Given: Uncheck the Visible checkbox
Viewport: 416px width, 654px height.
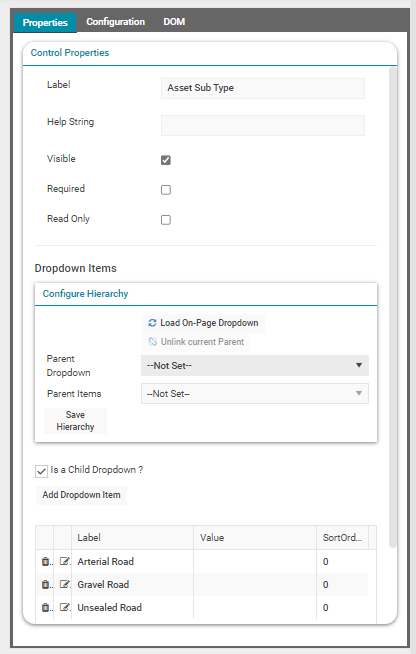Looking at the screenshot, I should (x=166, y=160).
